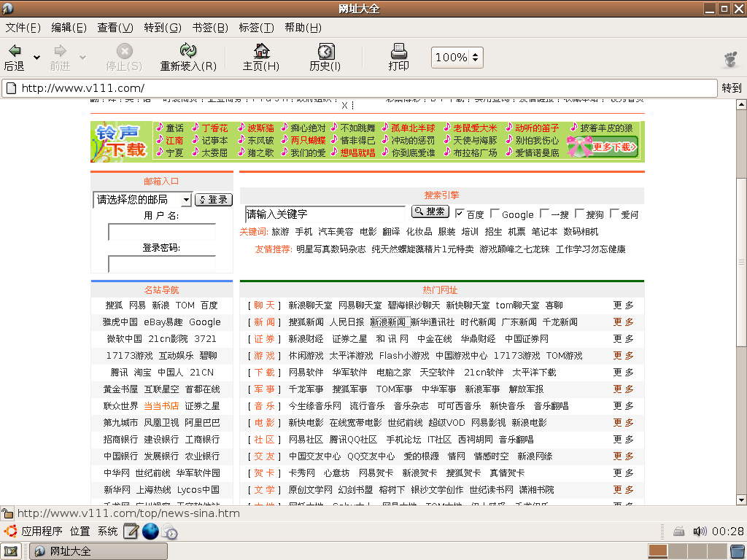The image size is (747, 560).
Task: Go to Home page via house icon
Action: click(261, 50)
